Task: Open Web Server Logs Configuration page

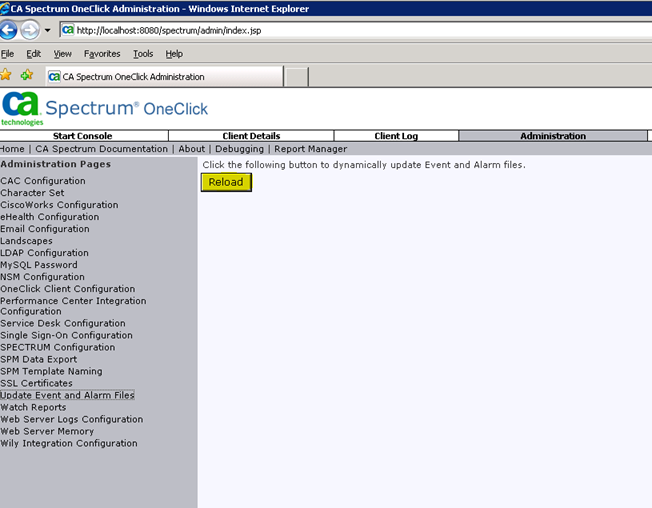Action: click(72, 419)
